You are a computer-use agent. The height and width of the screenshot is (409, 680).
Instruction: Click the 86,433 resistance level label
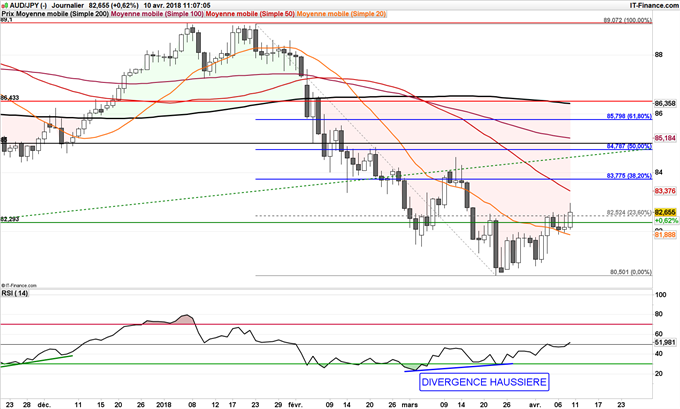[x=10, y=98]
